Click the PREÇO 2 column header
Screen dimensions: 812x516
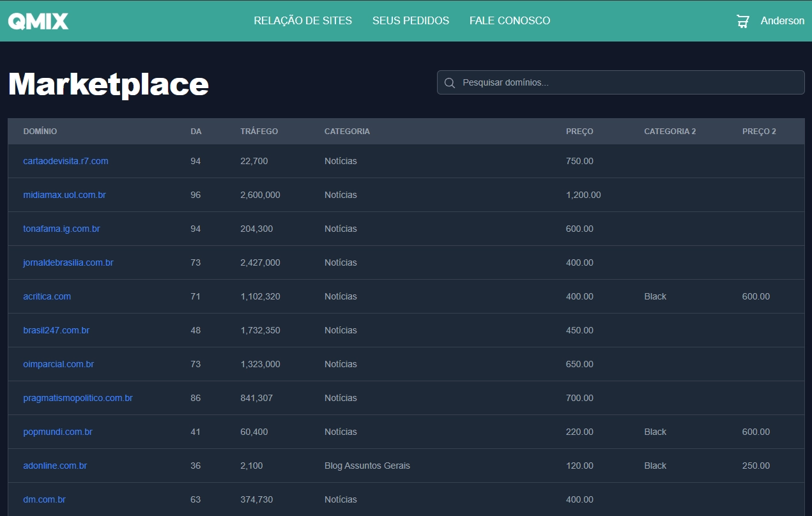tap(759, 132)
